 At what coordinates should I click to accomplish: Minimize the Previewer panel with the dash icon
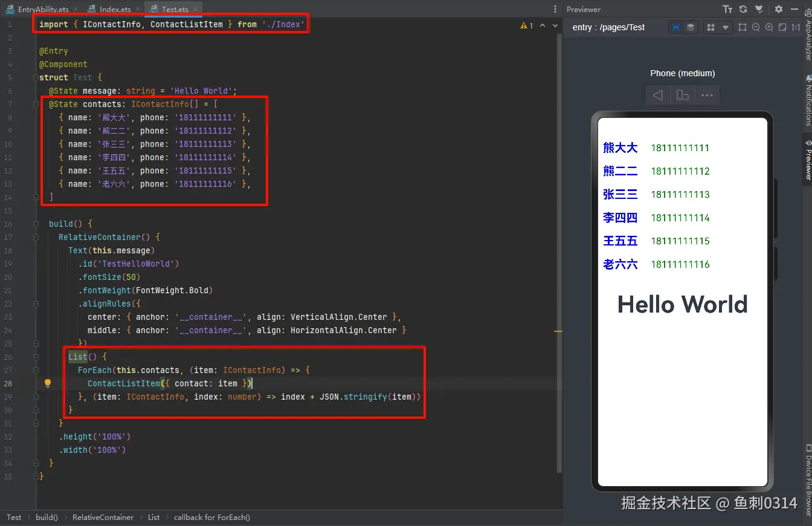795,9
